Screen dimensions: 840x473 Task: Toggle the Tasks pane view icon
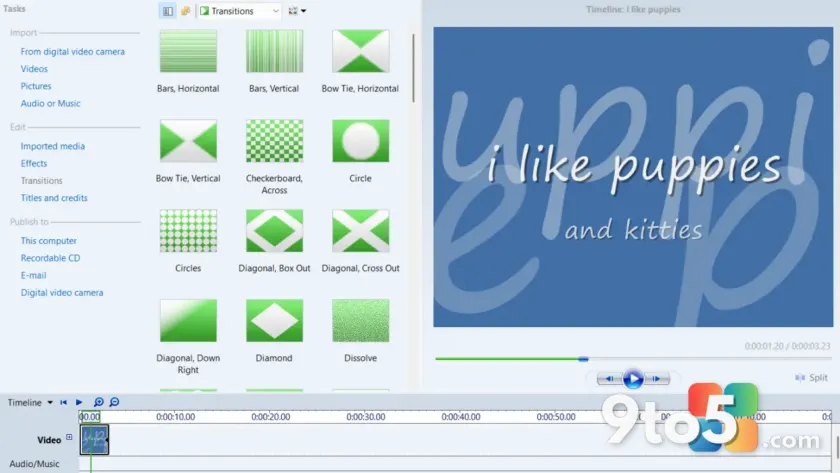pyautogui.click(x=168, y=11)
